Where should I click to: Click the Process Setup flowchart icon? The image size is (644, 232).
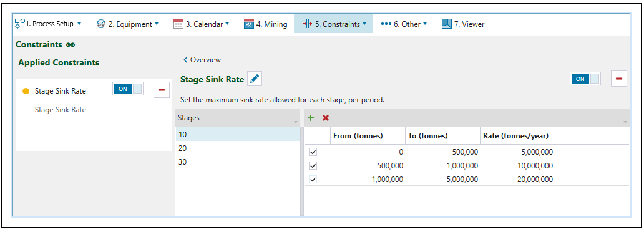pyautogui.click(x=19, y=23)
